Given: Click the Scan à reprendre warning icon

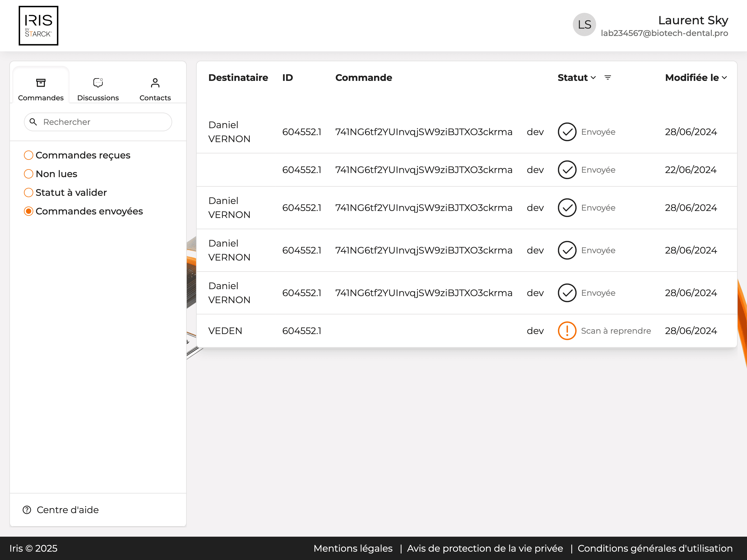Looking at the screenshot, I should 567,331.
